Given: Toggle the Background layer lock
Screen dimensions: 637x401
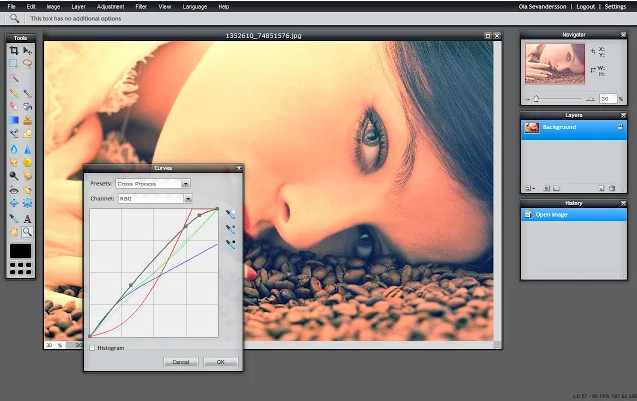Looking at the screenshot, I should 620,128.
